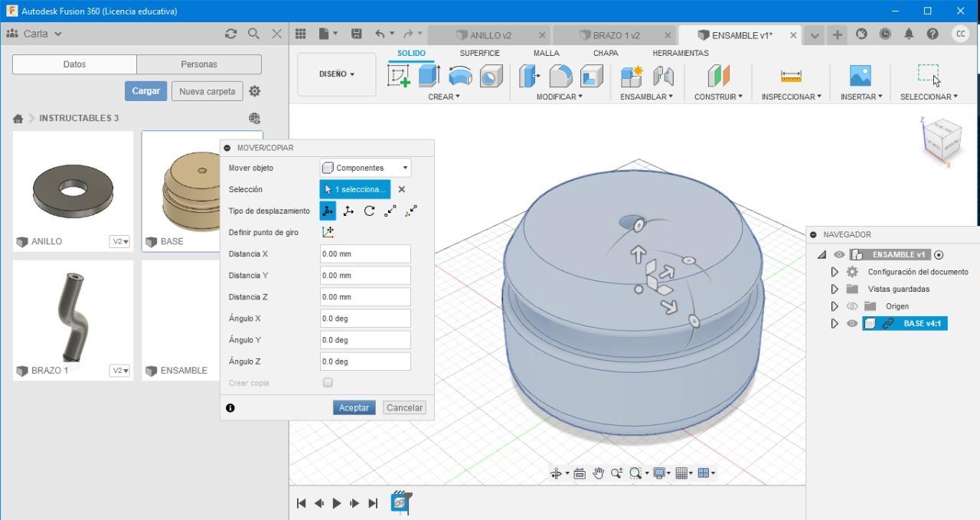980x520 pixels.
Task: Click the Nueva carpeta button
Action: [207, 91]
